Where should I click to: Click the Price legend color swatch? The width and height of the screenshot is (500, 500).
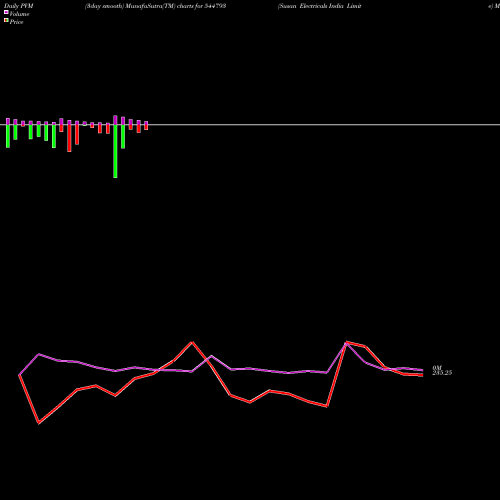click(x=6, y=20)
